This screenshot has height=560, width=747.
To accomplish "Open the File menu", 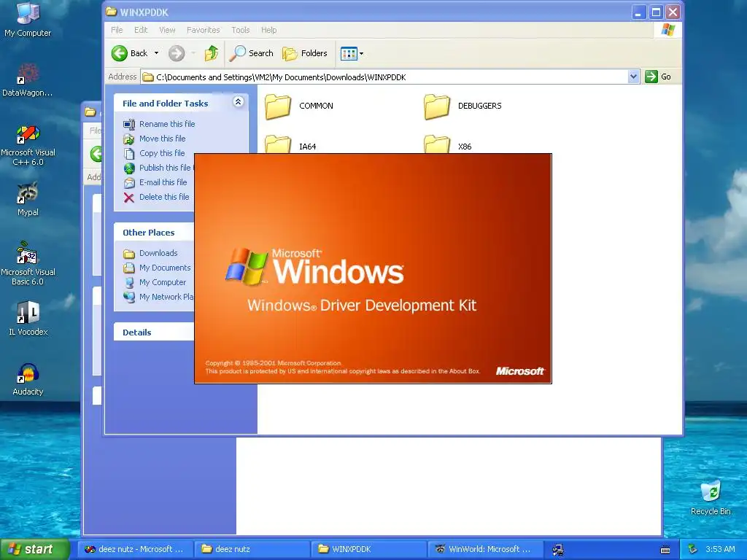I will click(117, 30).
